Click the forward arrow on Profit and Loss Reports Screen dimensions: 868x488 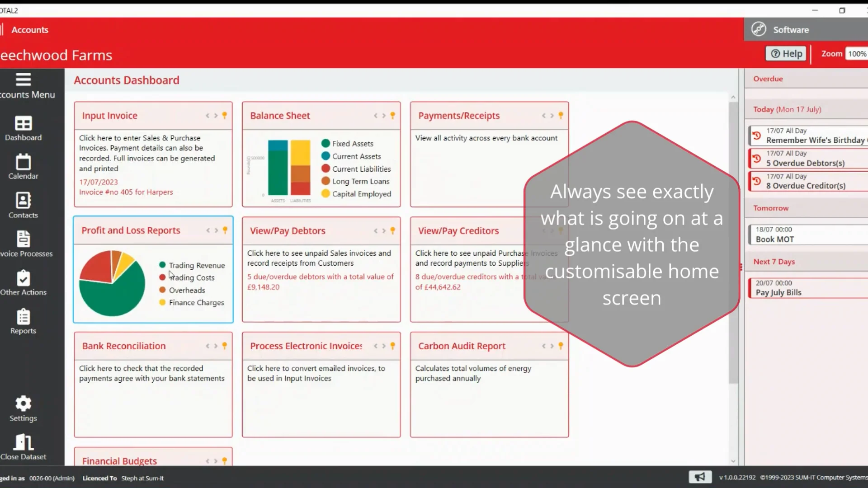(x=216, y=230)
